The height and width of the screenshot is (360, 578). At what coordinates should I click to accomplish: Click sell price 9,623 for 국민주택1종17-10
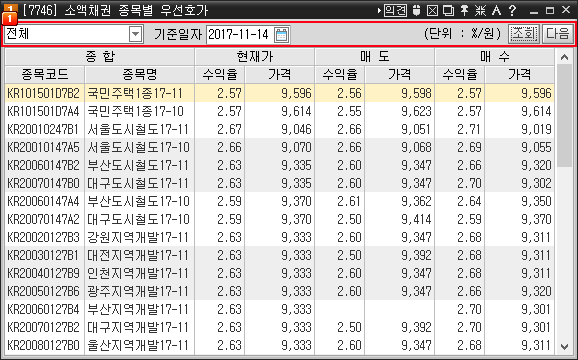coord(417,111)
